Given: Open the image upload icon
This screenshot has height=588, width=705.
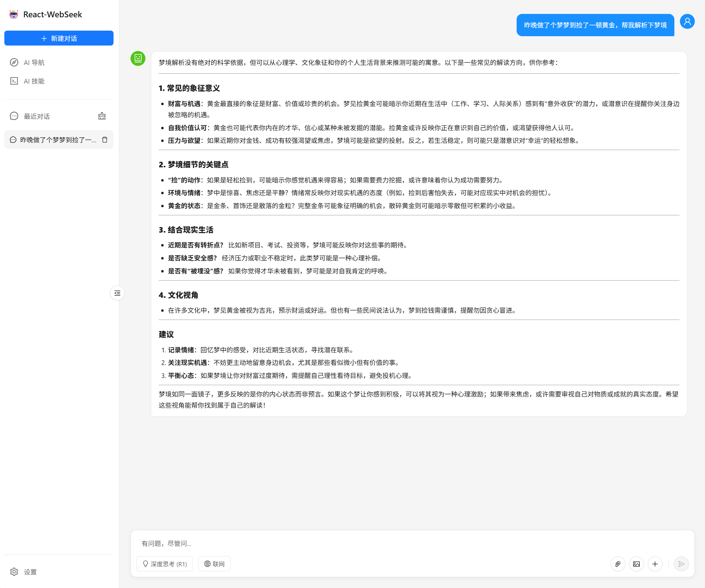Looking at the screenshot, I should pos(637,564).
